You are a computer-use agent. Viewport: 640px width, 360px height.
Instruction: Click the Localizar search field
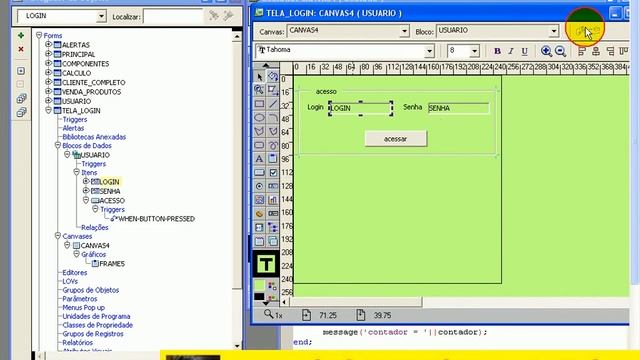pyautogui.click(x=173, y=17)
